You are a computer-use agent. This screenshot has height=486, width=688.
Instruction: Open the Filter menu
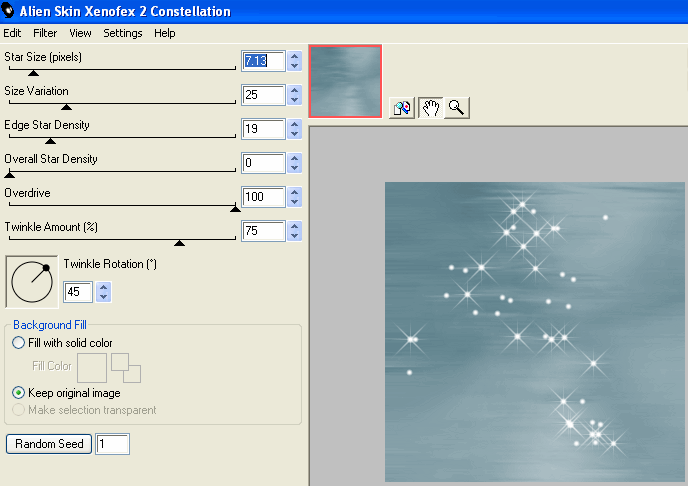[45, 33]
